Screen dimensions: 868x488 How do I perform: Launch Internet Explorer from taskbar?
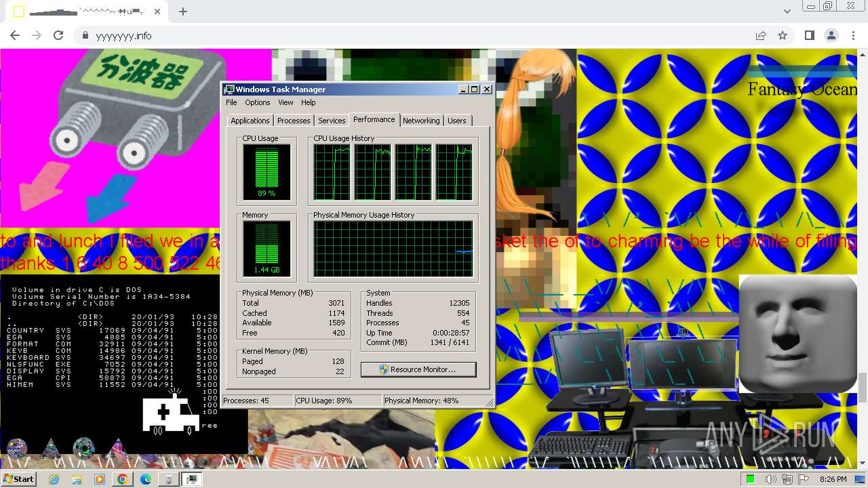click(54, 479)
